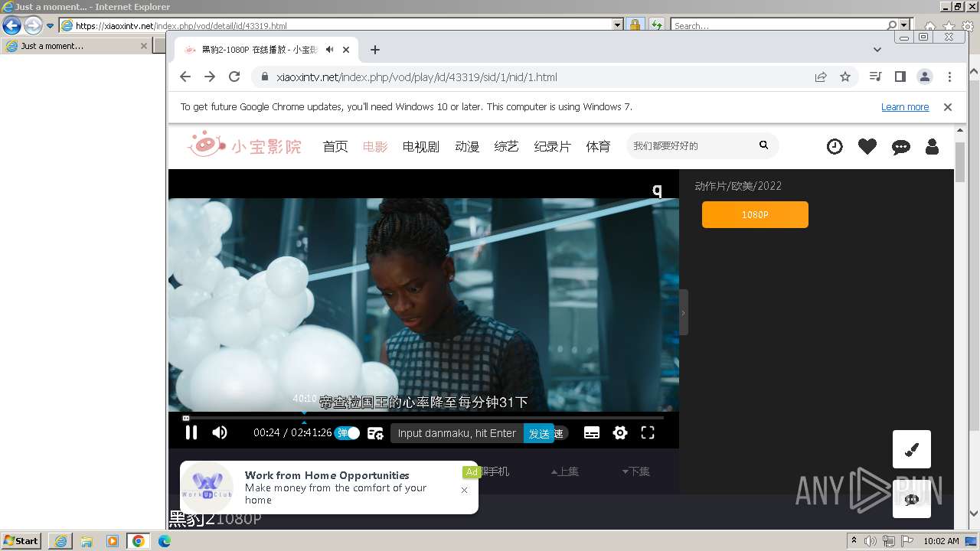Go back in Chrome
Screen dimensions: 980x551
pyautogui.click(x=185, y=77)
